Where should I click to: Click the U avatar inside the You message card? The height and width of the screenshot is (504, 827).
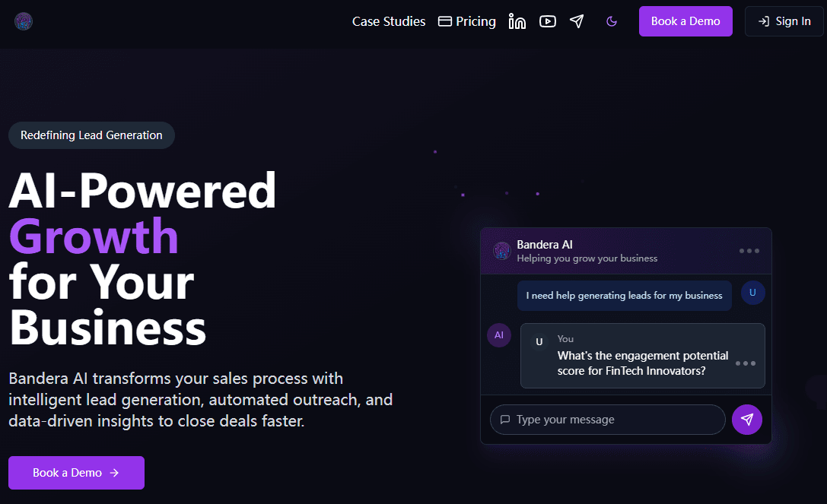539,342
